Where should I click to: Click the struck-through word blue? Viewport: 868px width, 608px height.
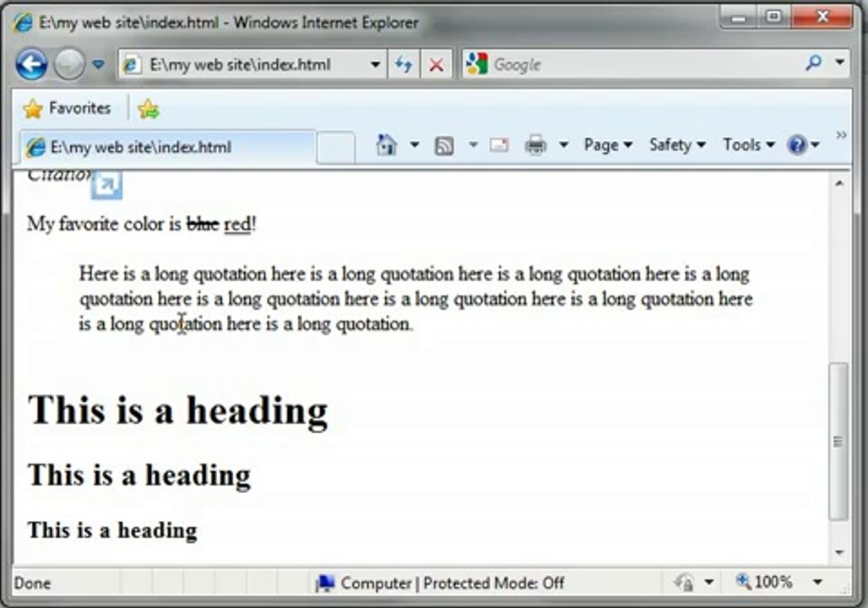tap(203, 225)
